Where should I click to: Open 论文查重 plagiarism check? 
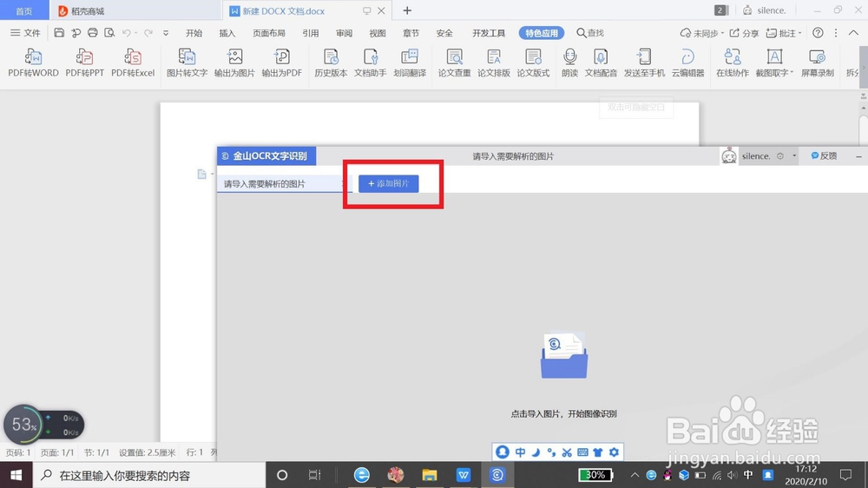455,63
